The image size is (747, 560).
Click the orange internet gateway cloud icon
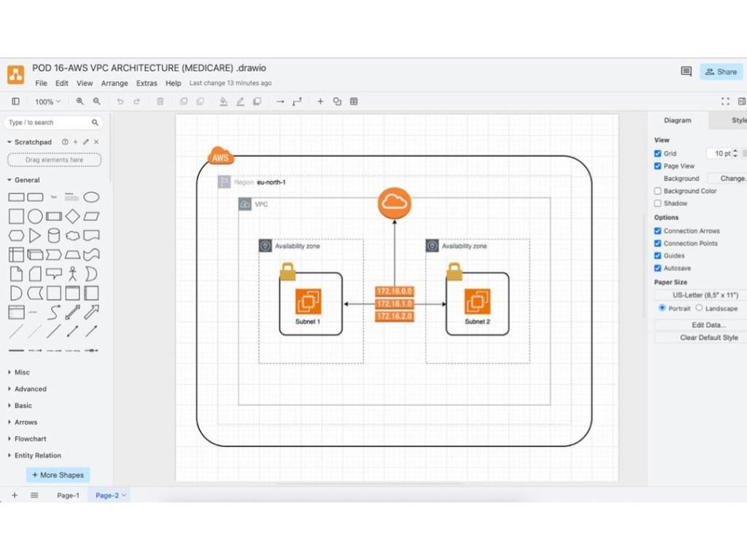pos(395,203)
